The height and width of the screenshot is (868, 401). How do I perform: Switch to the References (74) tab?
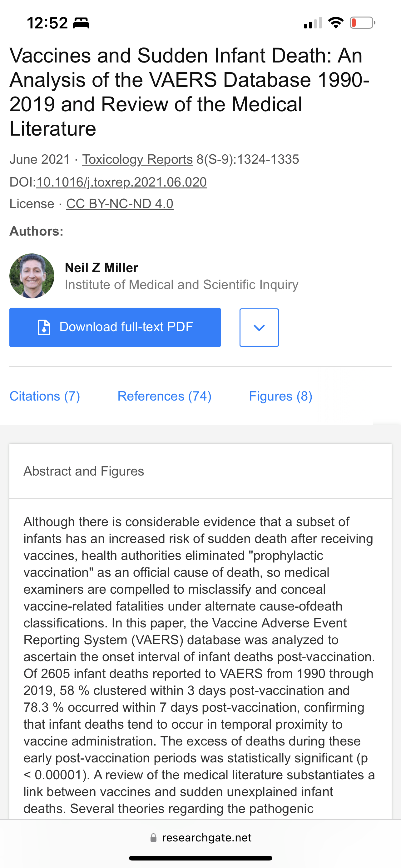[164, 396]
